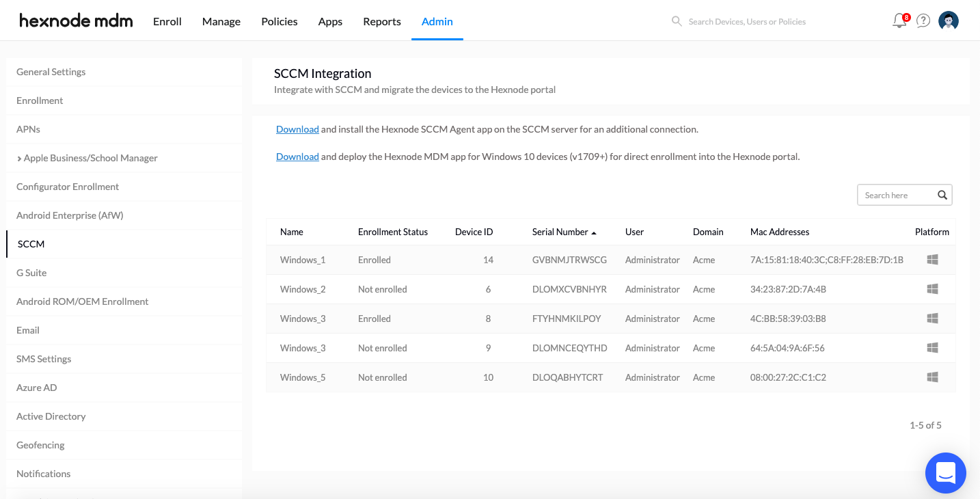Open Configurator Enrollment
The image size is (980, 499).
[x=124, y=187]
